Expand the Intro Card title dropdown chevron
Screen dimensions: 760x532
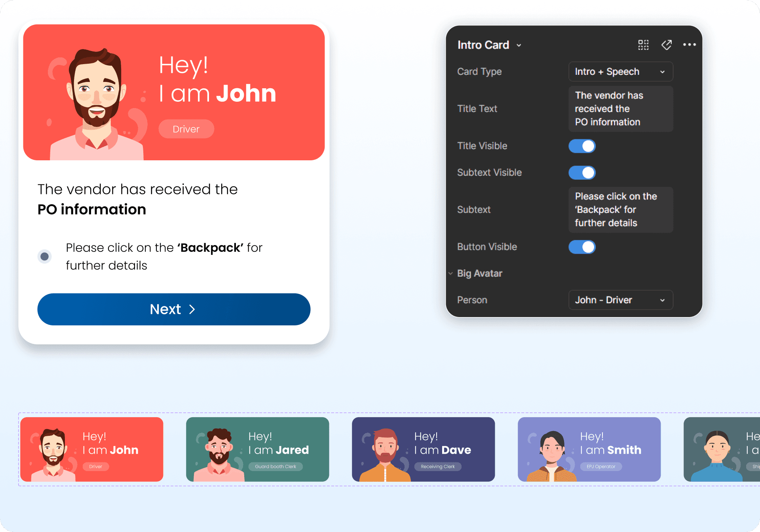coord(519,46)
